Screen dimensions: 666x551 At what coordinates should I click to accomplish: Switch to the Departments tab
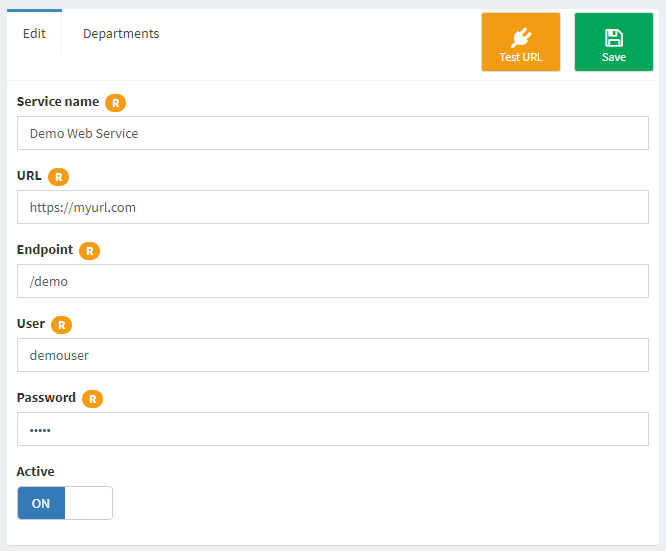121,34
